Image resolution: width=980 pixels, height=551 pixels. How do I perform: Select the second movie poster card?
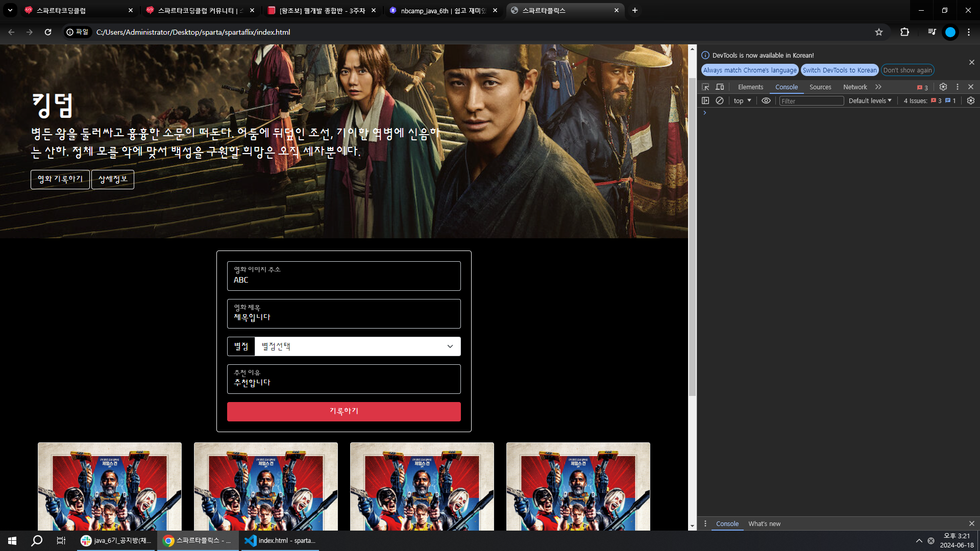[x=266, y=486]
